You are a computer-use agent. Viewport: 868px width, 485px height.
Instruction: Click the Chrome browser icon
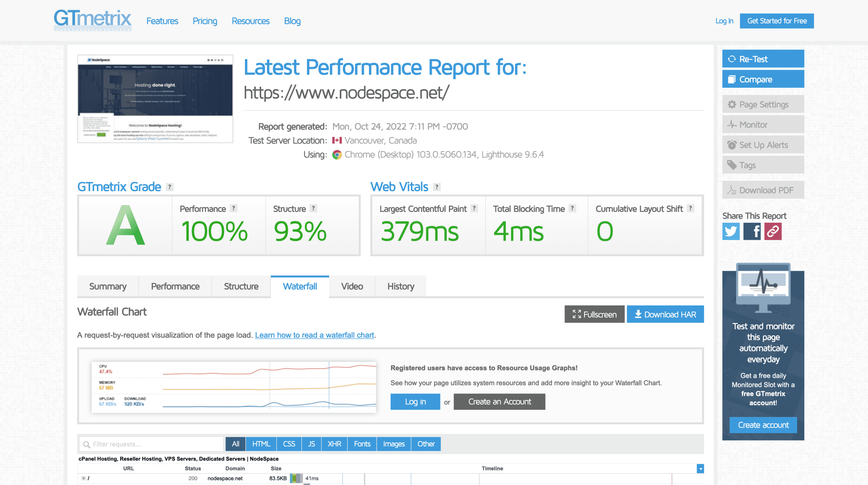pyautogui.click(x=337, y=155)
